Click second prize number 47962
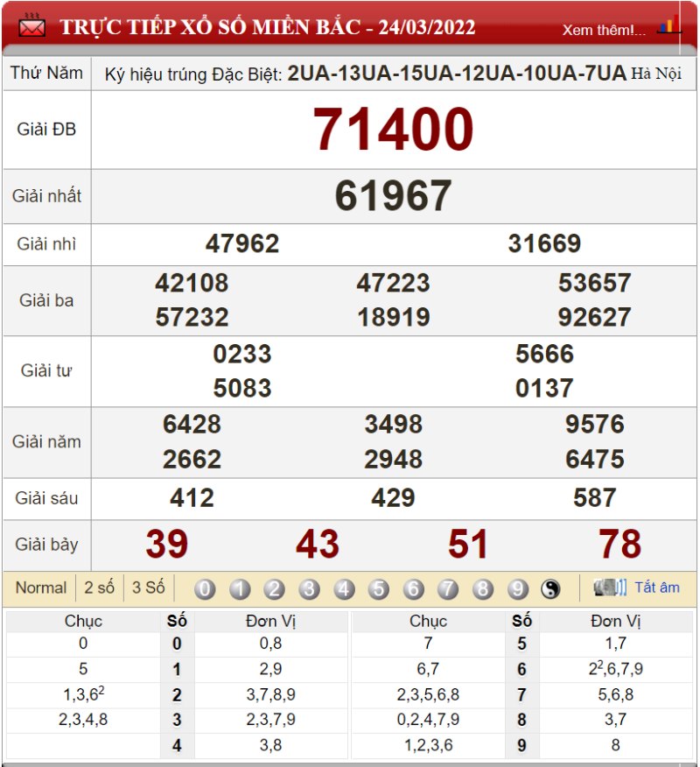 pos(242,243)
